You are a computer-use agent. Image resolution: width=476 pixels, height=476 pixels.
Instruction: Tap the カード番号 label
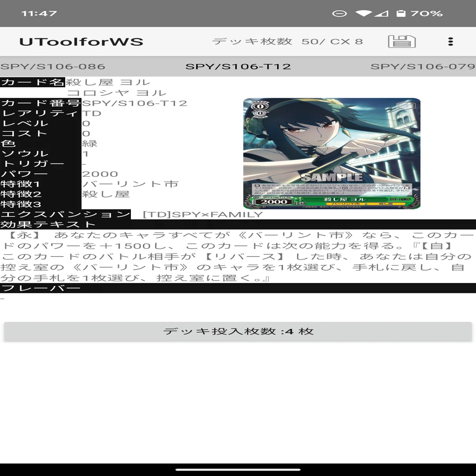(41, 103)
